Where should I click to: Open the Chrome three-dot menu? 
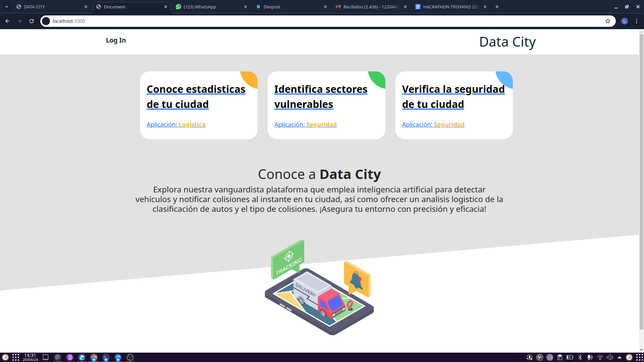(x=636, y=21)
